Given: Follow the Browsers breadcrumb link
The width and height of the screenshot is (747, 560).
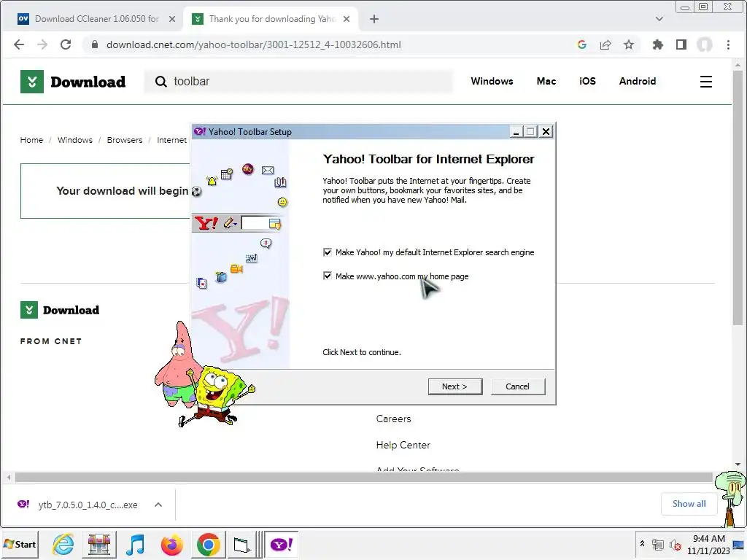Looking at the screenshot, I should (124, 140).
